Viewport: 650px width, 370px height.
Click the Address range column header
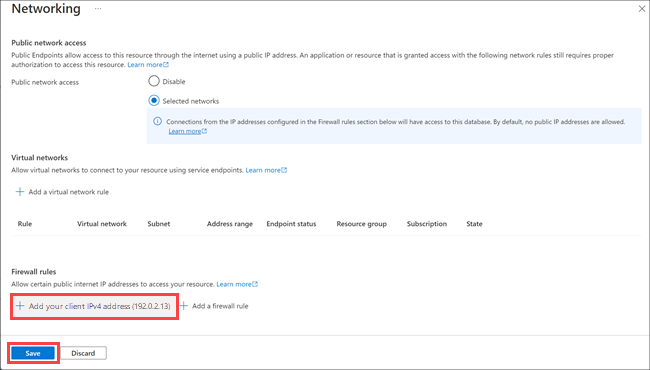tap(230, 224)
